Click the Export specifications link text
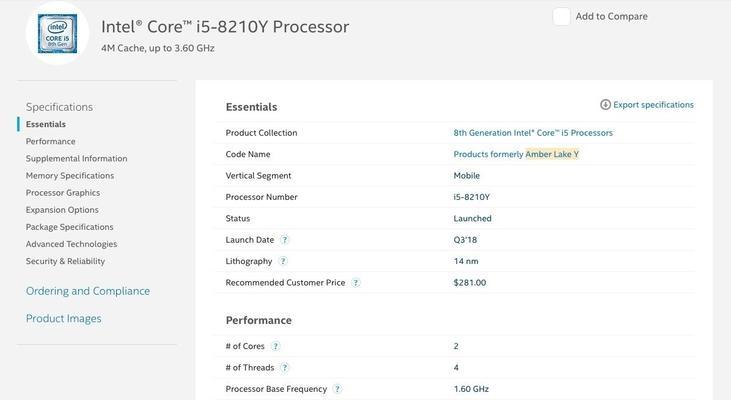 click(653, 105)
